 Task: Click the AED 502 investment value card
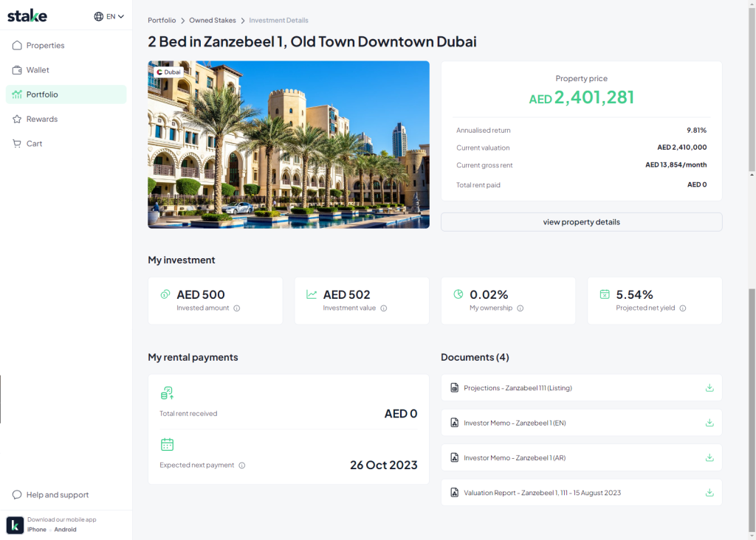362,300
